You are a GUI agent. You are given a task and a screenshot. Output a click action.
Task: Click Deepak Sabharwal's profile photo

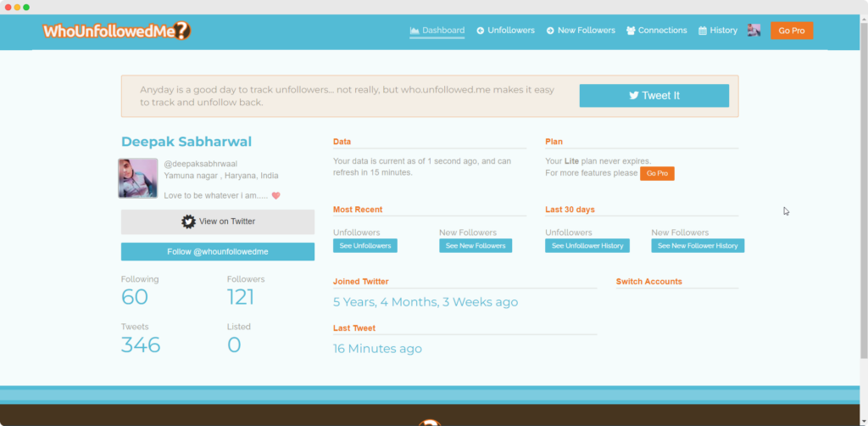pos(138,178)
